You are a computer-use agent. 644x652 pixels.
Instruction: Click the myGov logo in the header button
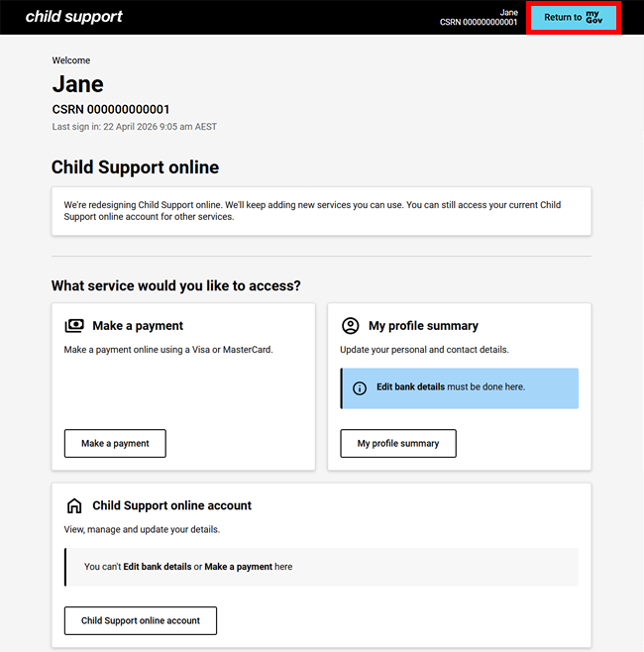click(x=594, y=17)
